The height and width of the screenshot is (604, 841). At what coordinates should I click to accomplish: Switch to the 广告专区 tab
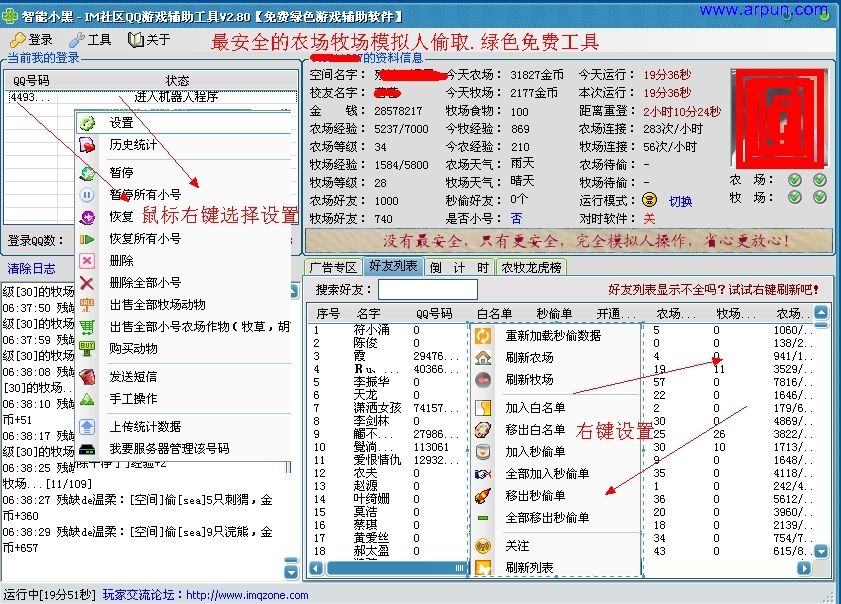tap(333, 267)
